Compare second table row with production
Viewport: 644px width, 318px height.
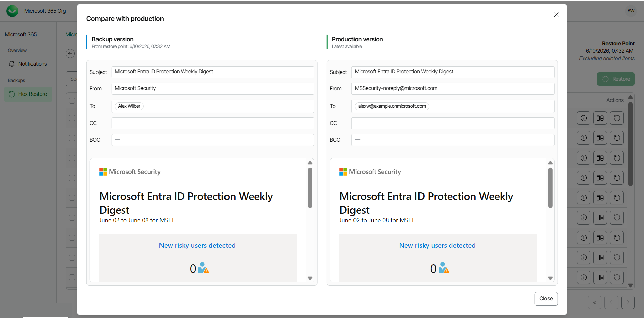click(600, 138)
